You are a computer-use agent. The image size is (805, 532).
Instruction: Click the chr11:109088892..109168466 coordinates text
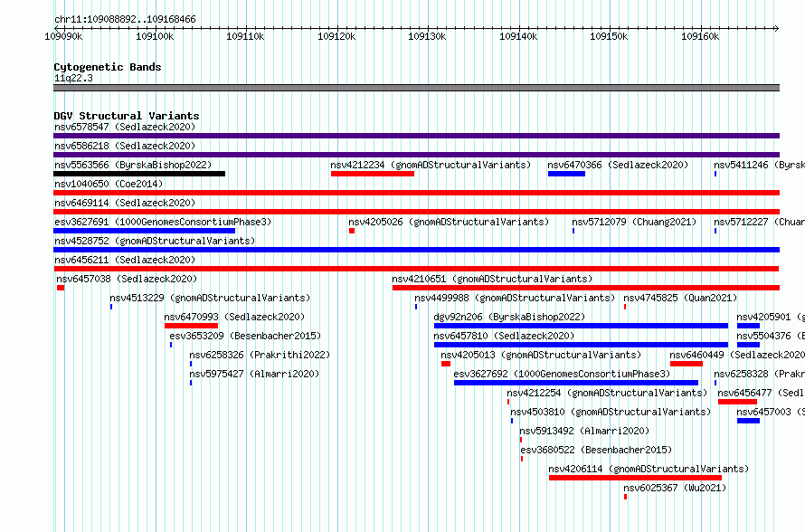pyautogui.click(x=125, y=19)
